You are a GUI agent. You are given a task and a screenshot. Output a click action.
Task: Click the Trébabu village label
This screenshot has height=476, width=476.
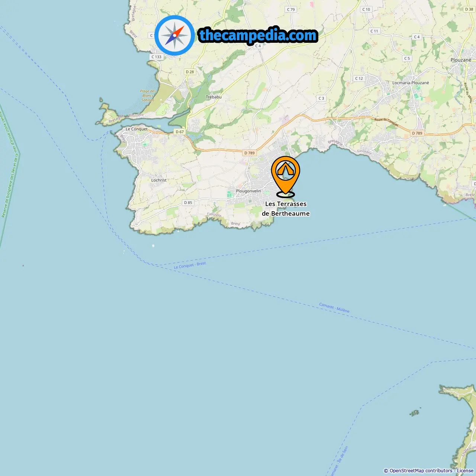213,97
